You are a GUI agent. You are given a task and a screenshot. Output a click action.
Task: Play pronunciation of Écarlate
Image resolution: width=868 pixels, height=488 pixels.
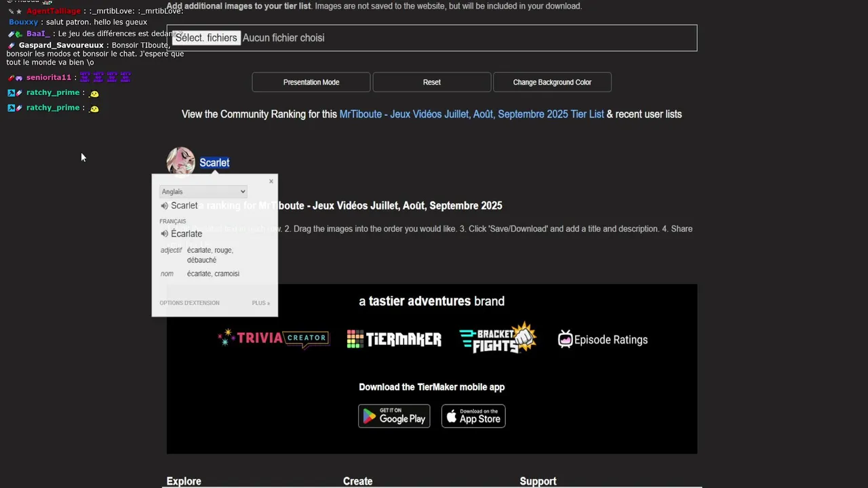click(x=164, y=234)
